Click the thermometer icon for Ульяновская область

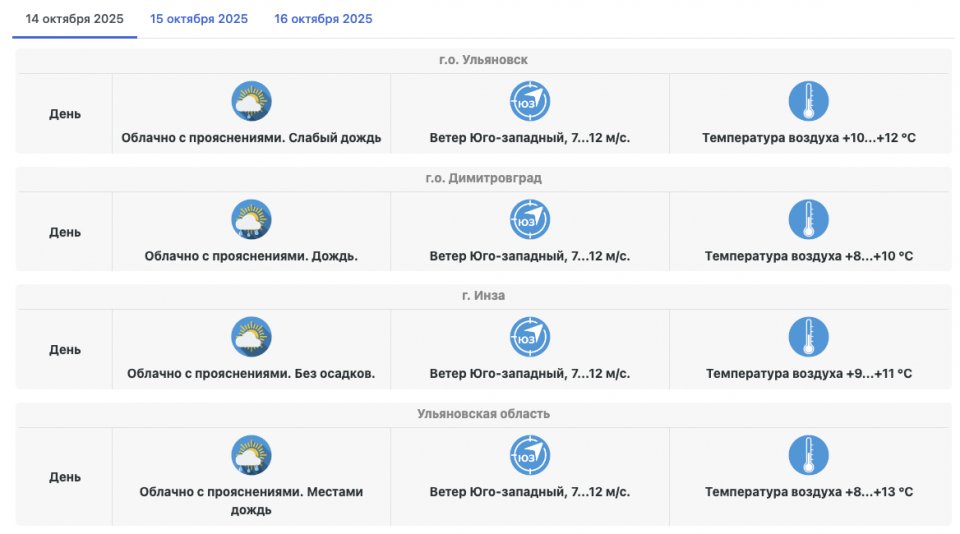(808, 455)
